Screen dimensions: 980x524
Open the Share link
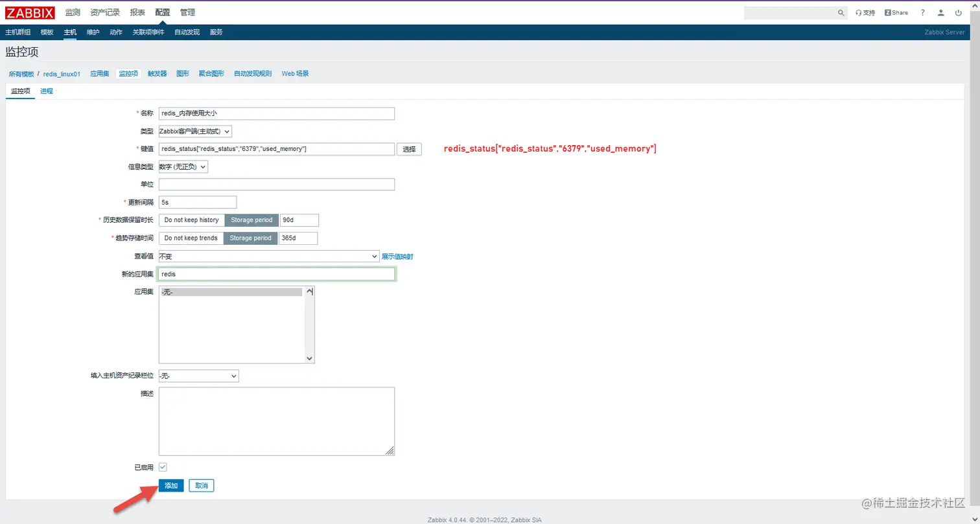coord(896,13)
